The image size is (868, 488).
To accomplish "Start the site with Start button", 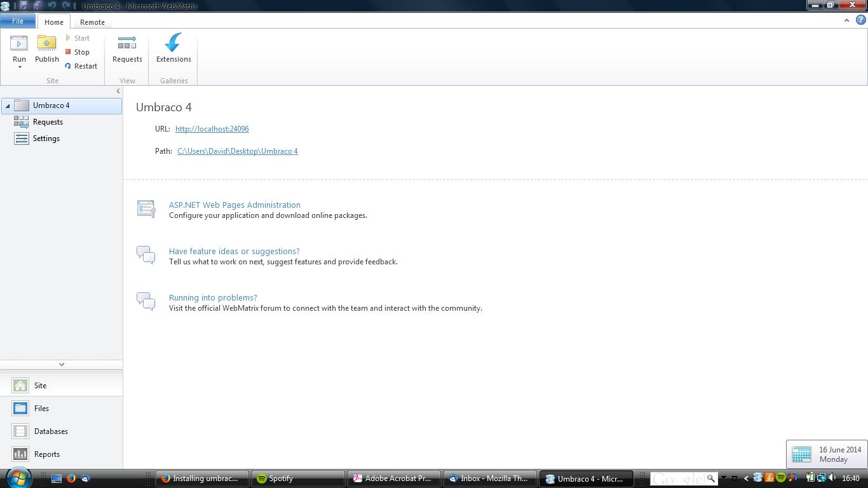I will coord(78,38).
